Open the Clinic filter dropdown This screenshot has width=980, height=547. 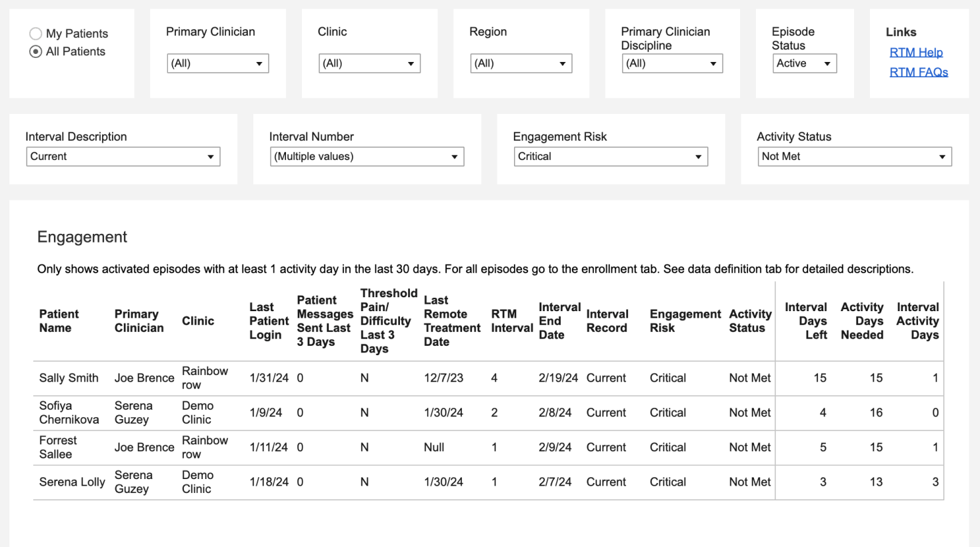[369, 63]
